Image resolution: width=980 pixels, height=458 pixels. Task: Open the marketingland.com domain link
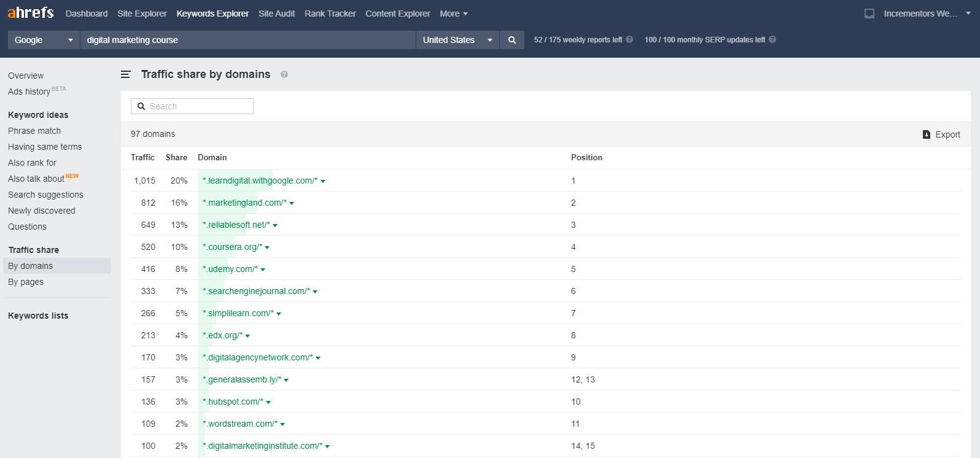click(244, 203)
